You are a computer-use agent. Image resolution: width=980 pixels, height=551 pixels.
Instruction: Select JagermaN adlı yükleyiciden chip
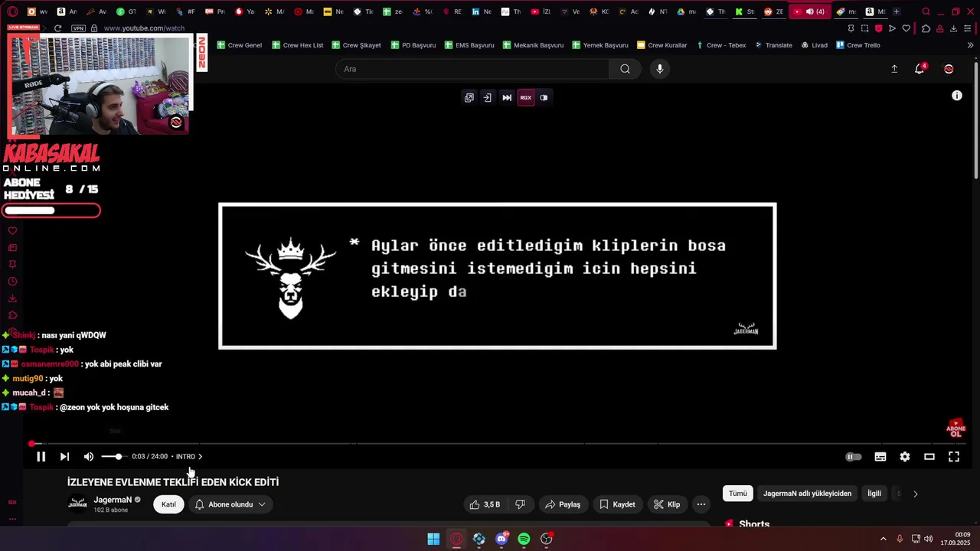807,494
